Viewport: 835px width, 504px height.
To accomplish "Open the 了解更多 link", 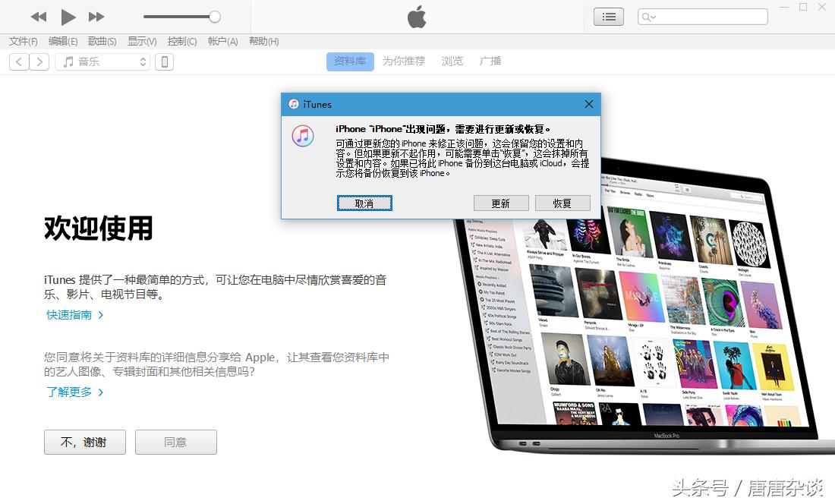I will click(x=74, y=392).
